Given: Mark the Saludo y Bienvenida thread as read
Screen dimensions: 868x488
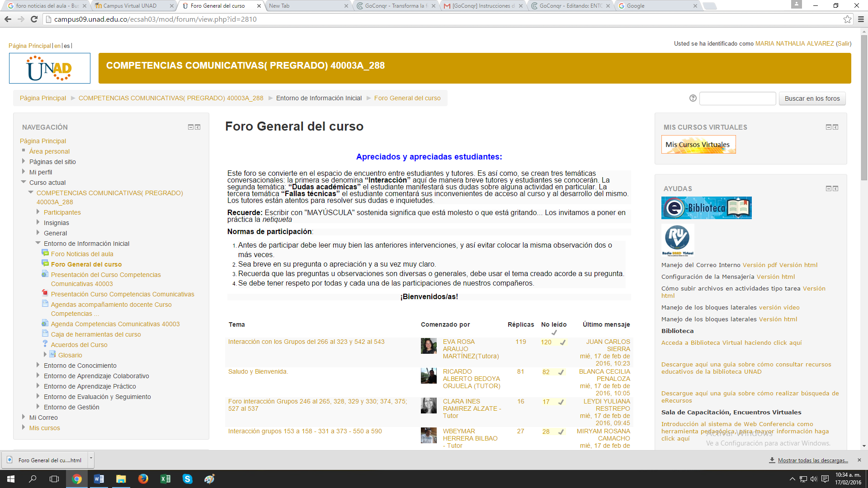Looking at the screenshot, I should pos(561,372).
